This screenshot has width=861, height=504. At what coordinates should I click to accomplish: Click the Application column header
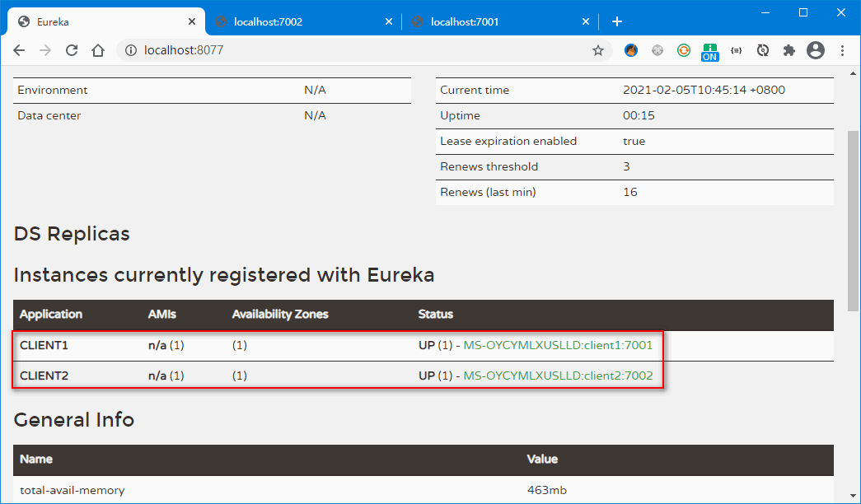[x=51, y=315]
